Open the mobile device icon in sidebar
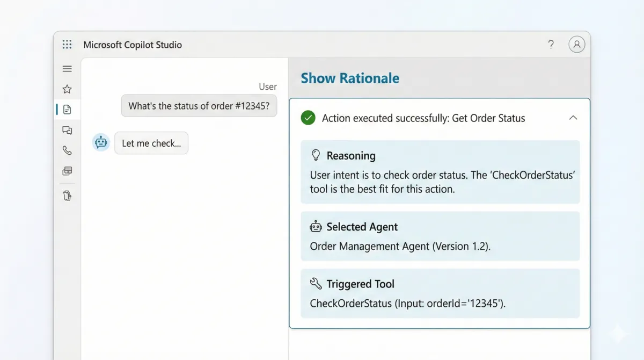The height and width of the screenshot is (360, 644). (x=67, y=195)
